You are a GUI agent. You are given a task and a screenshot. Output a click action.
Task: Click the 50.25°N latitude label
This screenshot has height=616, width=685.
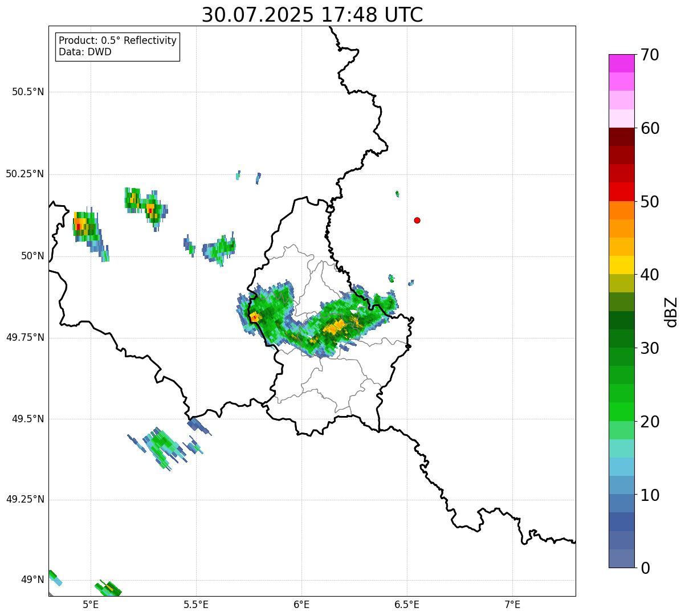(25, 174)
